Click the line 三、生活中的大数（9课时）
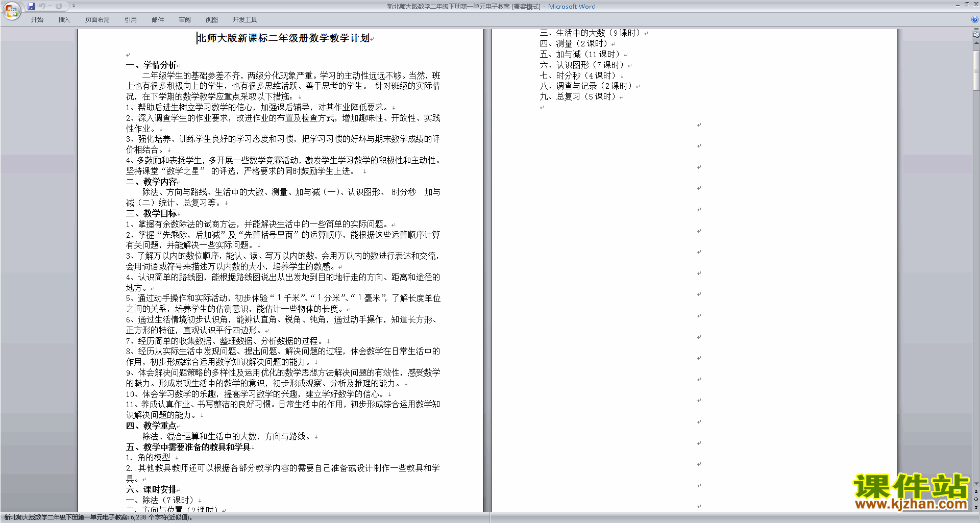Image resolution: width=980 pixels, height=523 pixels. 590,33
